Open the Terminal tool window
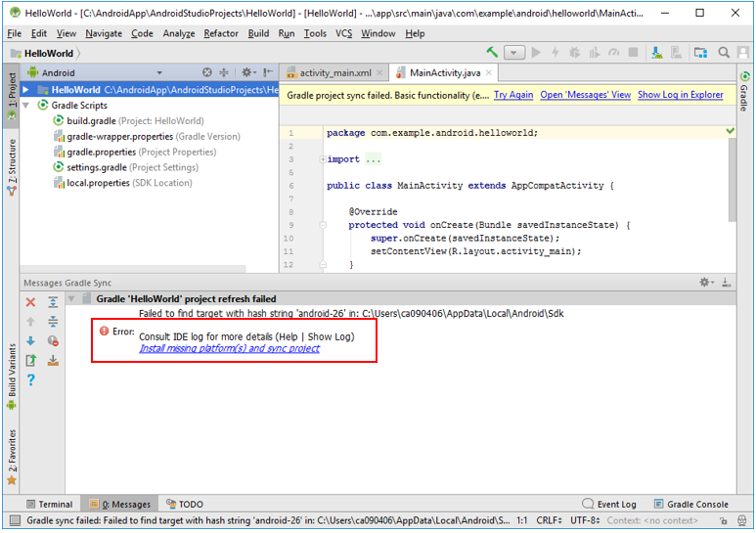756x533 pixels. [x=50, y=504]
